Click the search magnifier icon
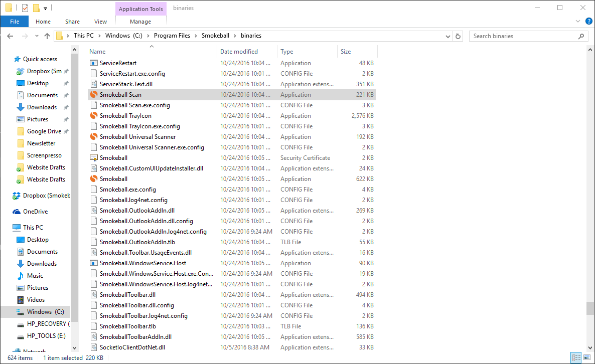Screen dimensions: 595x364 [581, 36]
